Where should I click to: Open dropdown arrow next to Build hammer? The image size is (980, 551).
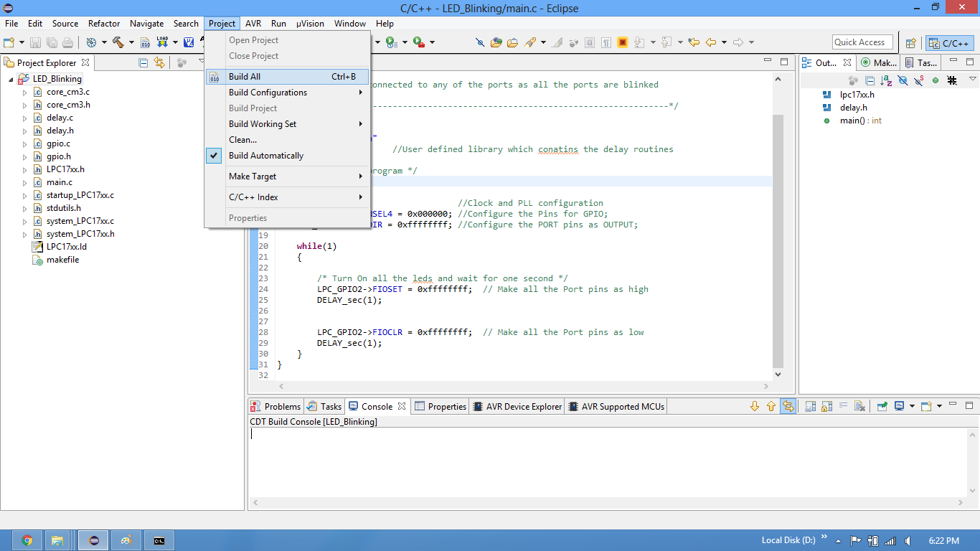coord(131,43)
